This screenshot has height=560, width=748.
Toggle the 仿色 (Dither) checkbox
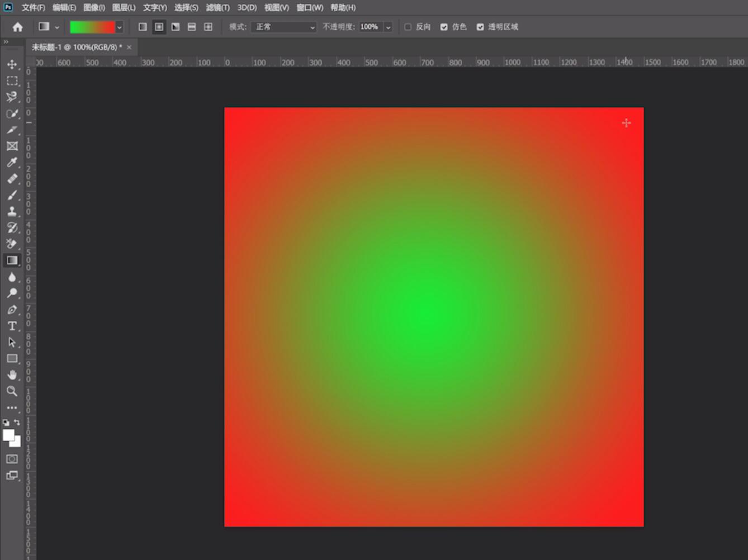pyautogui.click(x=444, y=27)
